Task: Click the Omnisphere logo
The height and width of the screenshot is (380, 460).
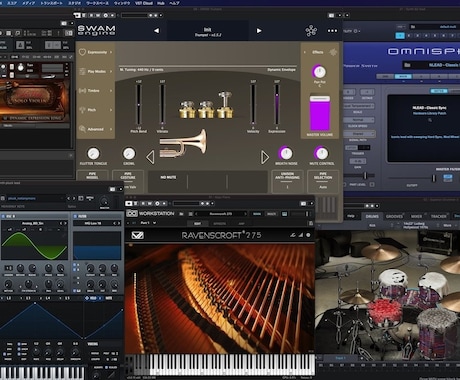Action: 423,51
